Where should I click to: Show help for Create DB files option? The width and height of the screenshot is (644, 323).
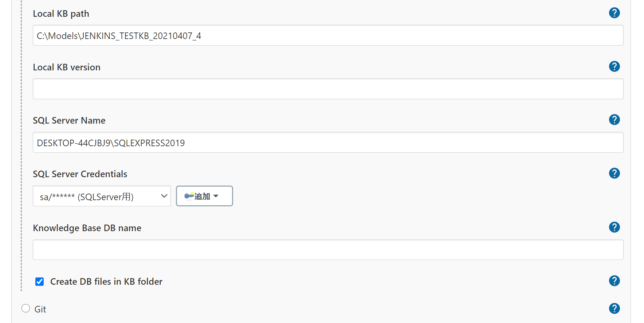pyautogui.click(x=614, y=281)
